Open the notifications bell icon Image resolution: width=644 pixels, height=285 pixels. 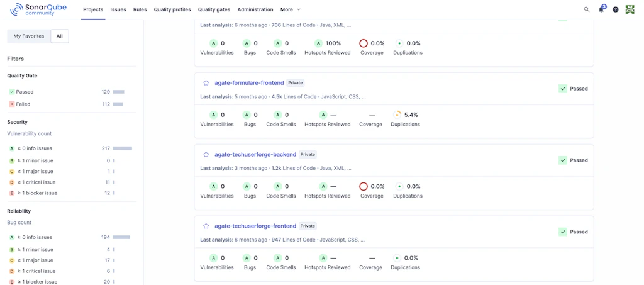(x=601, y=9)
